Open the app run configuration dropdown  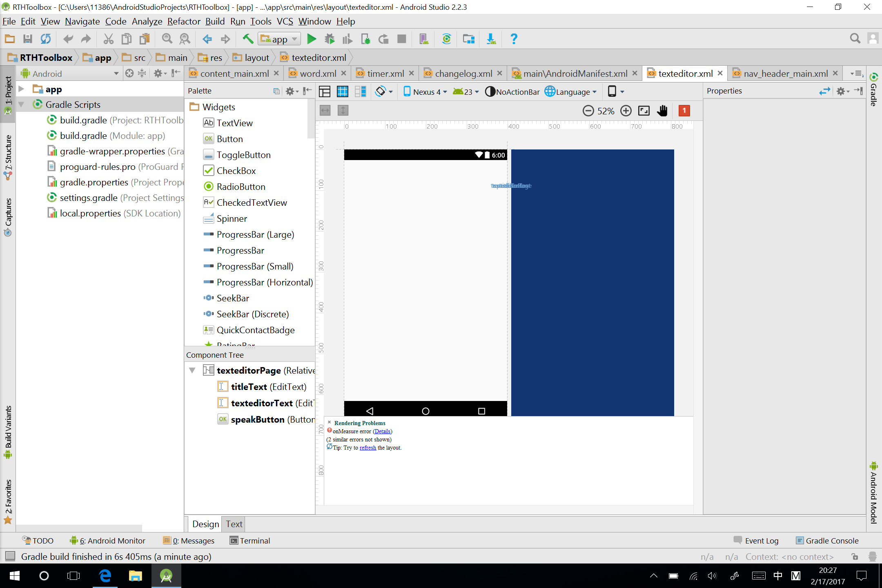(279, 39)
